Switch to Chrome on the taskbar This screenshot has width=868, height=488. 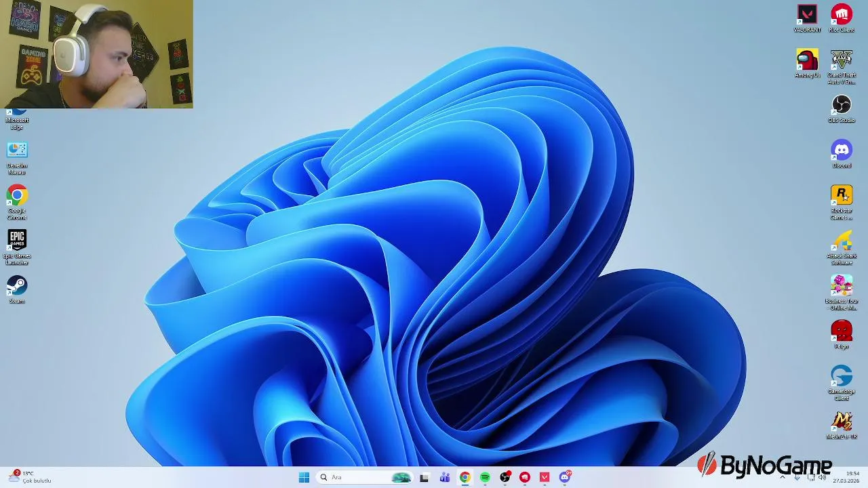tap(465, 477)
